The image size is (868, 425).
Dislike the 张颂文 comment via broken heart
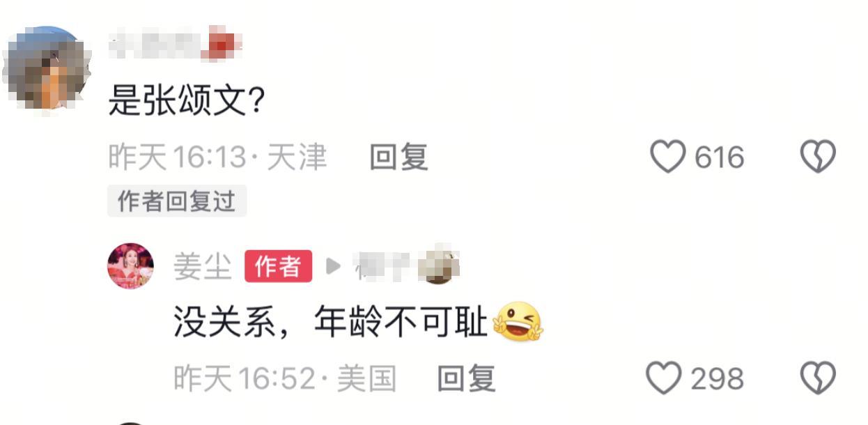pyautogui.click(x=817, y=157)
